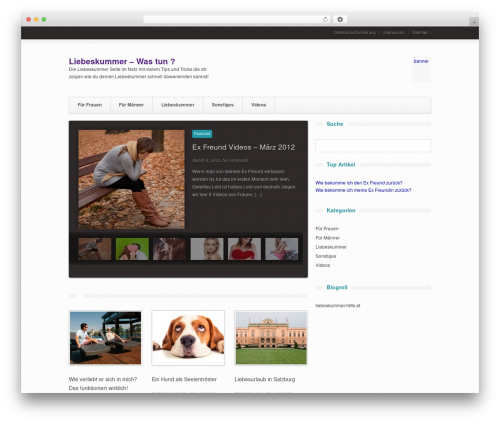Select the red heart pillow thumbnail
This screenshot has height=423, width=500.
click(244, 249)
